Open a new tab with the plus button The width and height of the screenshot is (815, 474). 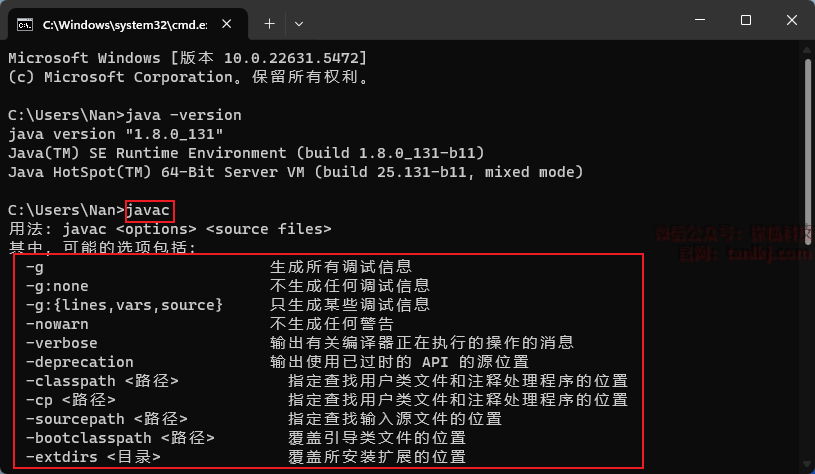tap(269, 22)
